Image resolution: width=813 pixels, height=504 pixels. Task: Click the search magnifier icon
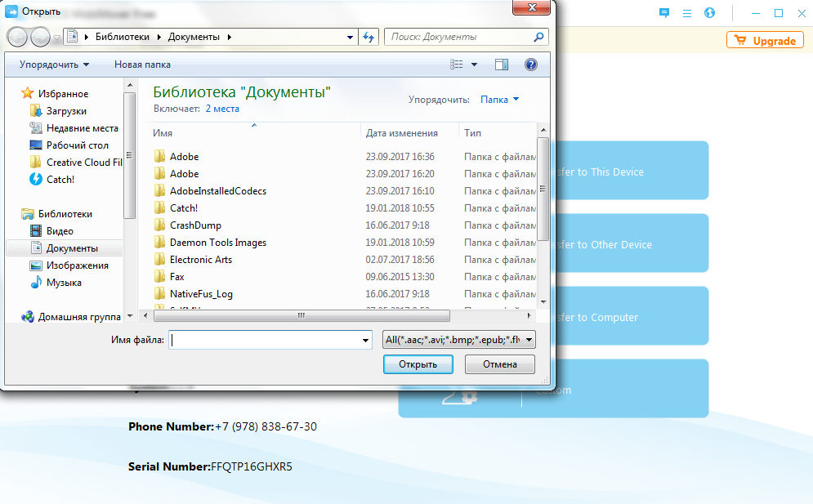point(539,37)
